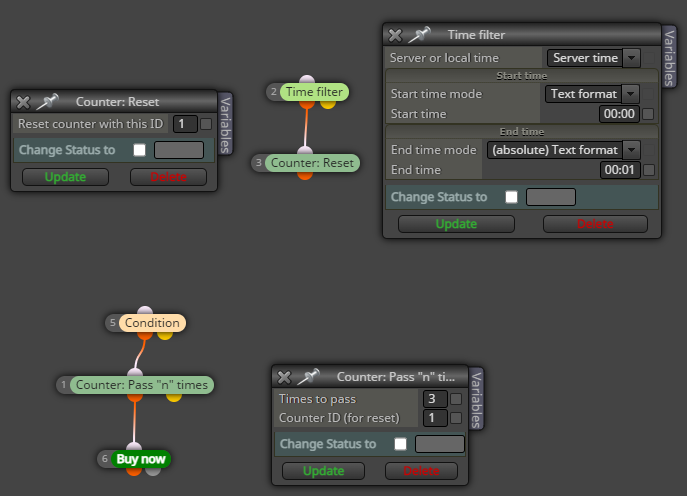Open Variables tab of Counter: Pass panel
Screen dimensions: 687x496
point(477,399)
